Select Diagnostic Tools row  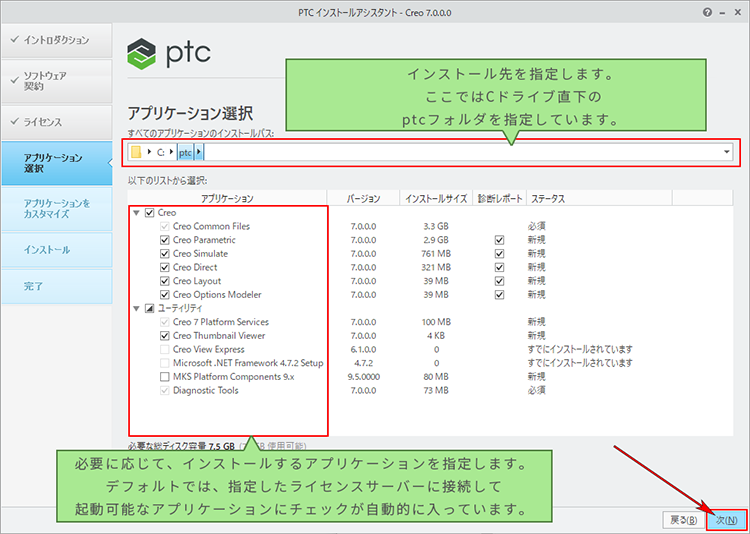pos(206,390)
